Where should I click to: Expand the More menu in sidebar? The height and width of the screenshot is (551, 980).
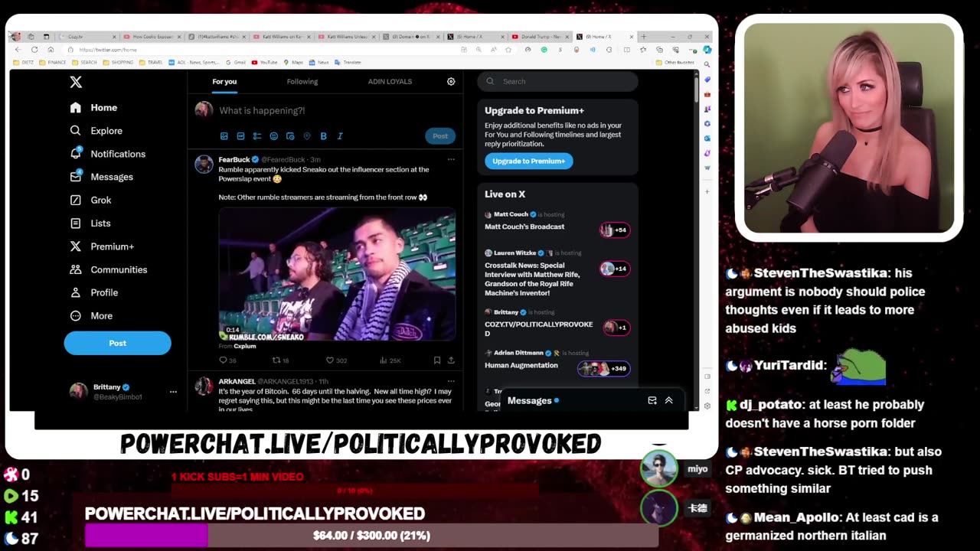91,316
